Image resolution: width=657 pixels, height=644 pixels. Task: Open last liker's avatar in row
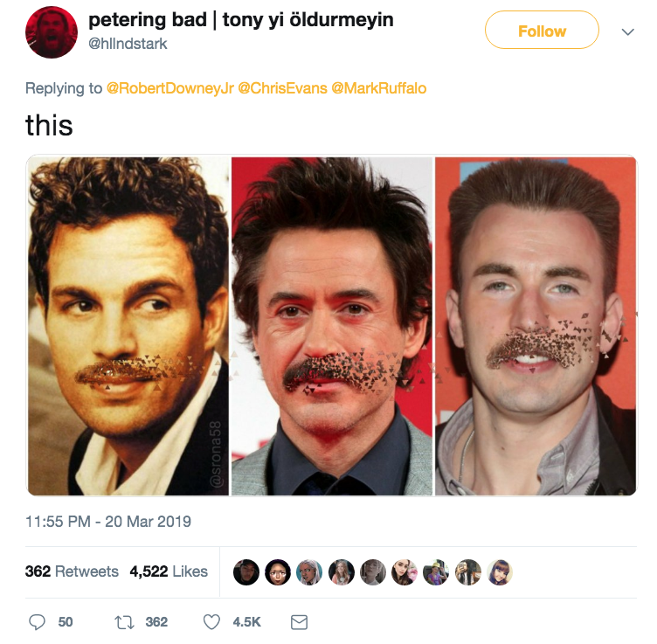click(x=500, y=571)
